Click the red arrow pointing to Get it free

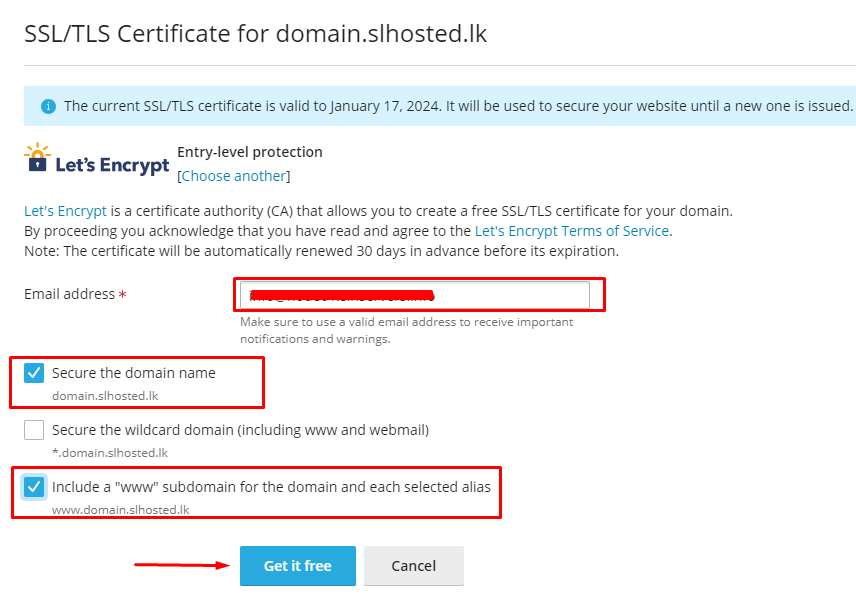point(182,565)
